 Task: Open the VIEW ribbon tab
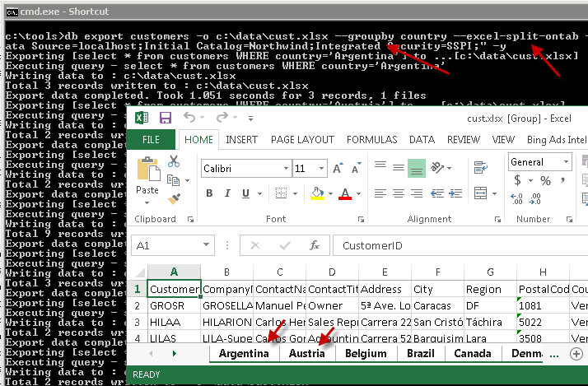503,140
